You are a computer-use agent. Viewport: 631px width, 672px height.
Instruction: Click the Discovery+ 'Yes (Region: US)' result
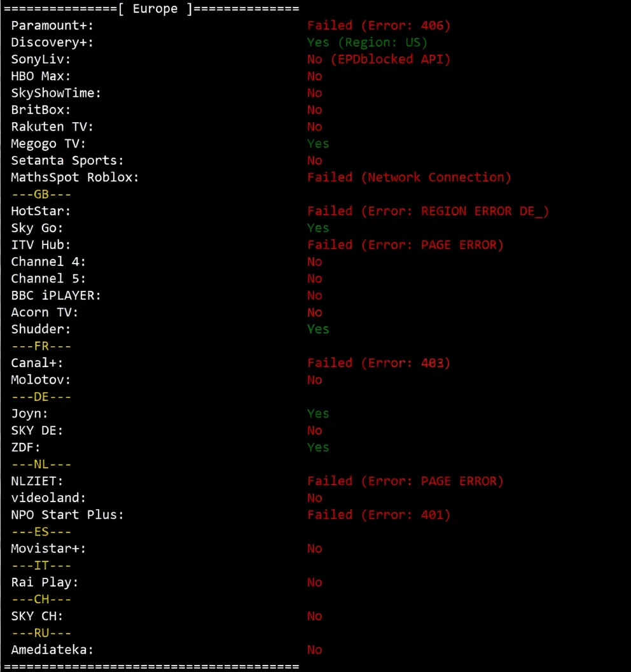367,43
